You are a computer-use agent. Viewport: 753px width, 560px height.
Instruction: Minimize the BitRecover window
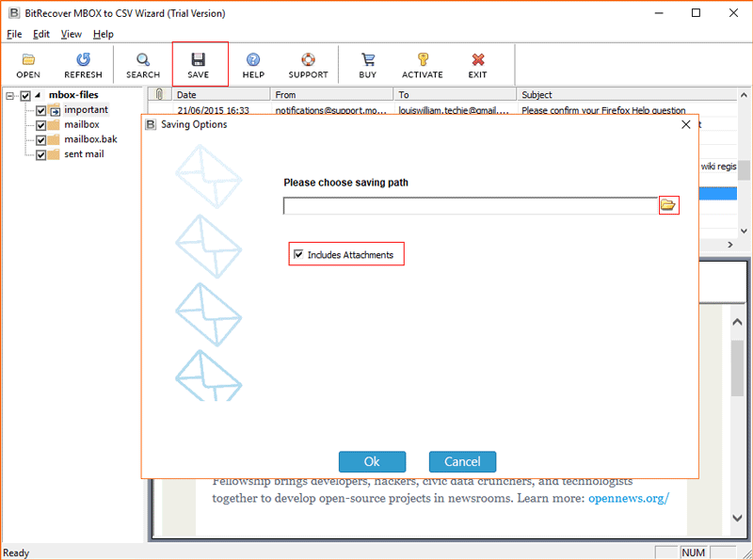[x=659, y=13]
